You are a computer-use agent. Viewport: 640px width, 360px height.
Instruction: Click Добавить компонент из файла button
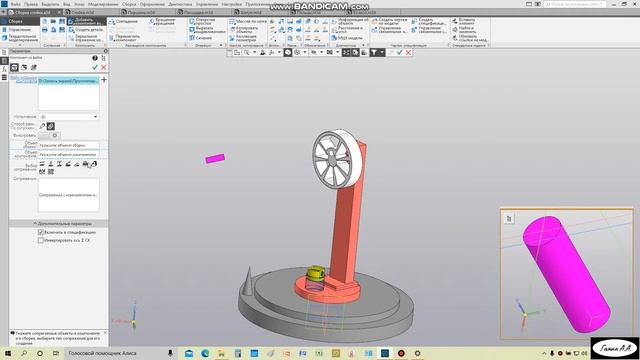coord(86,21)
